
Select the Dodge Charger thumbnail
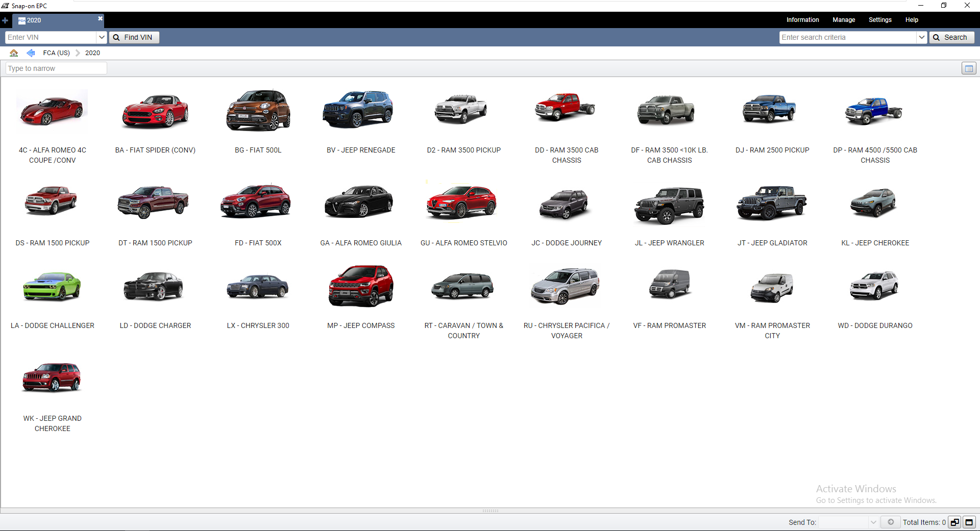pyautogui.click(x=153, y=286)
